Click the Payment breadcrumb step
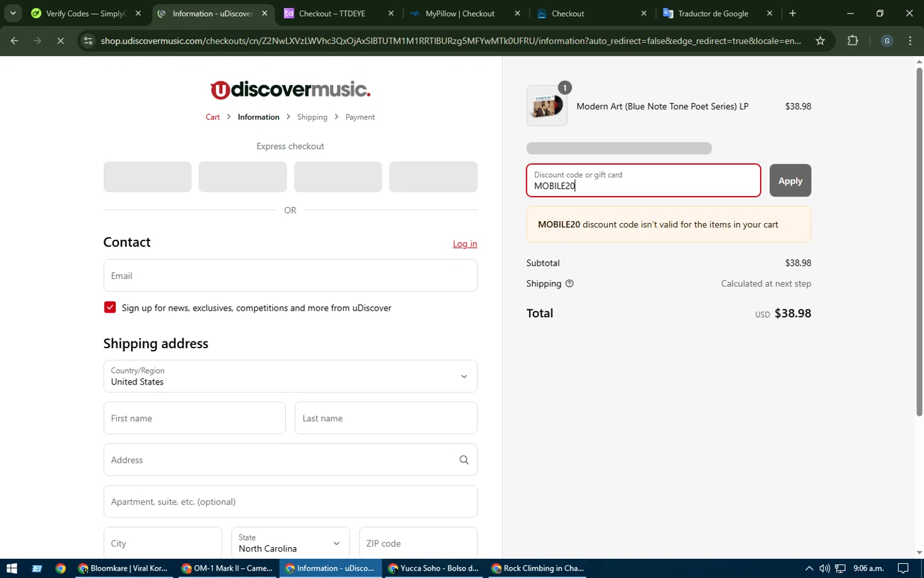 [360, 117]
